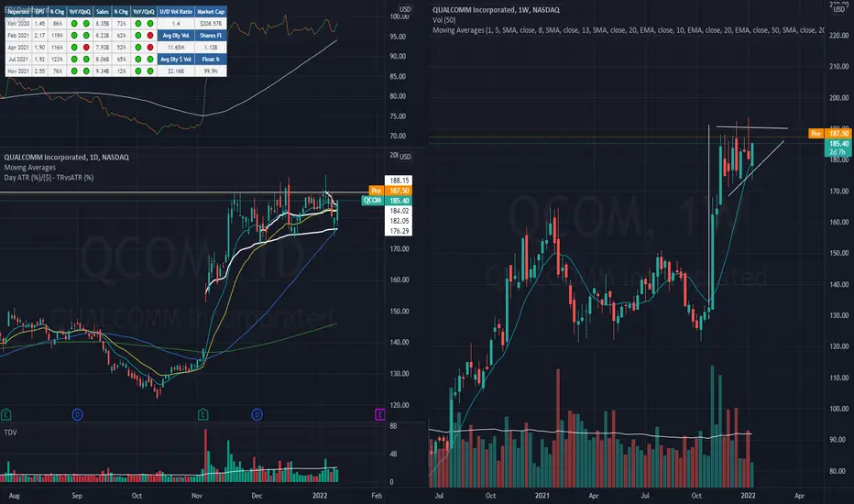
Task: Open the blue dividend marker near Sep
Action: [77, 414]
